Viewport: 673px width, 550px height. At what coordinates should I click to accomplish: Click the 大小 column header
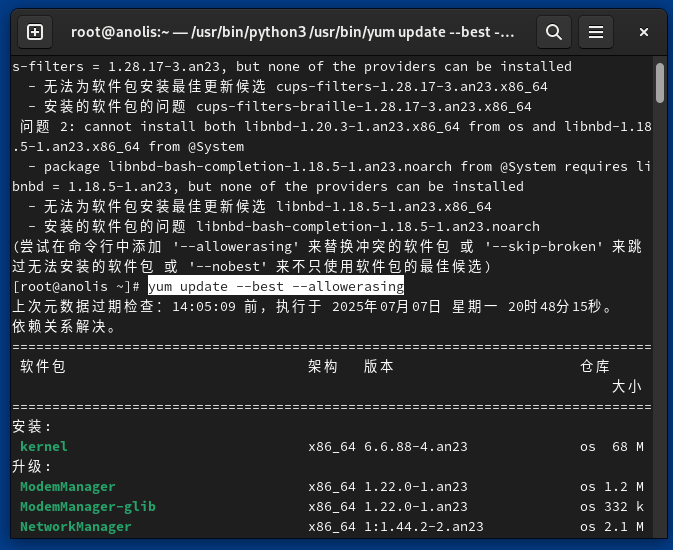[x=627, y=386]
